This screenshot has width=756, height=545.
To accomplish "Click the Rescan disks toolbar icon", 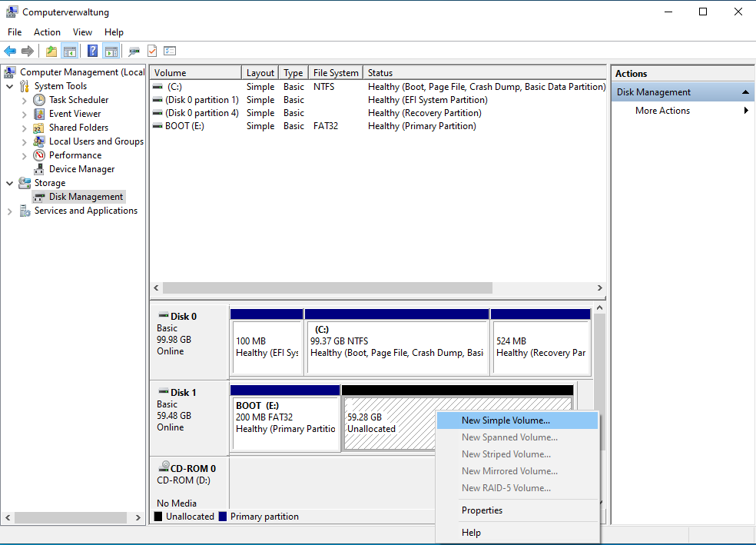I will 134,52.
